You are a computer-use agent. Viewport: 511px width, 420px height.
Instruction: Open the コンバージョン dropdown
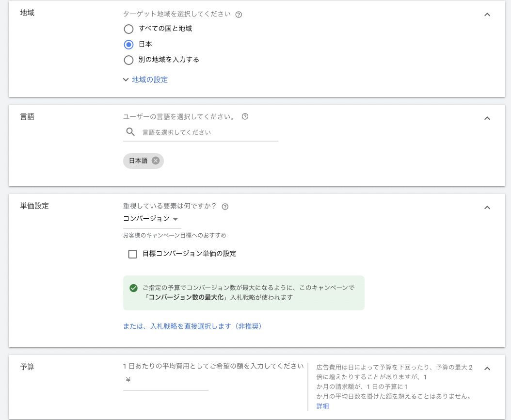point(151,219)
